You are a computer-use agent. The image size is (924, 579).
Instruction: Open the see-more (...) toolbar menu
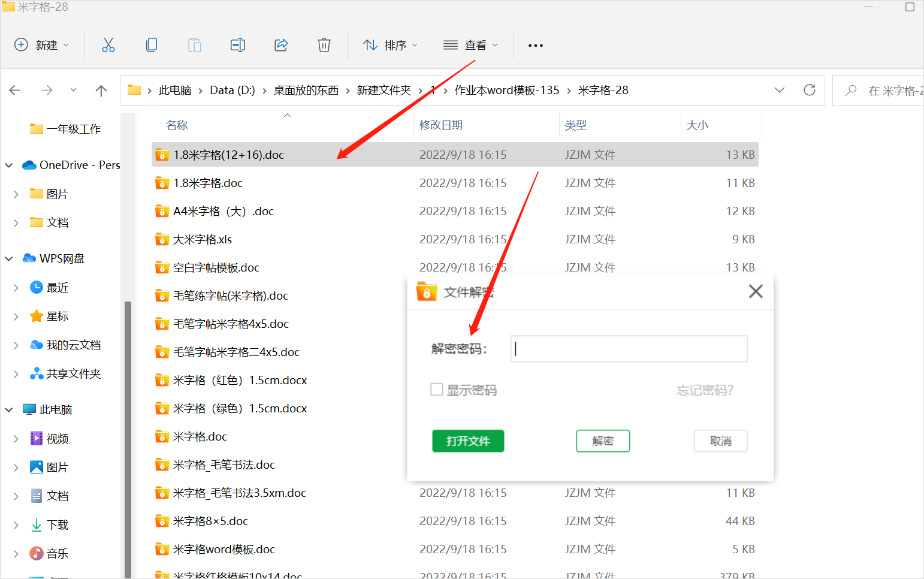pos(535,44)
